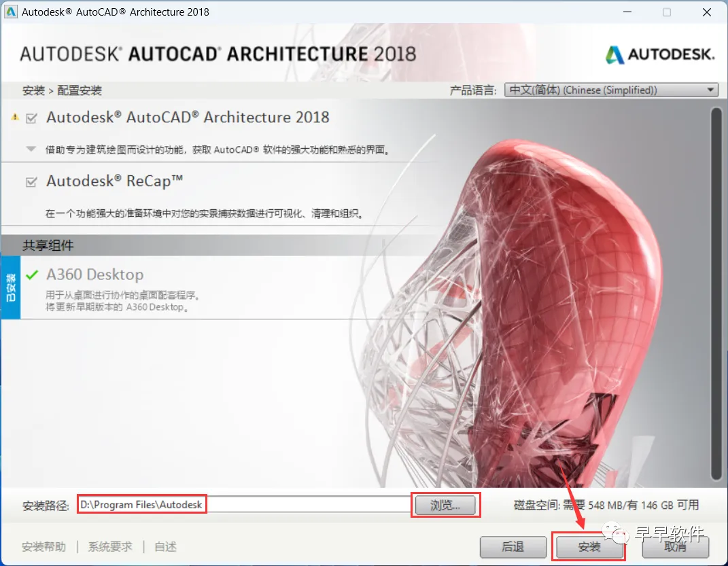
Task: Click the AutoCAD app icon in title bar
Action: 10,12
